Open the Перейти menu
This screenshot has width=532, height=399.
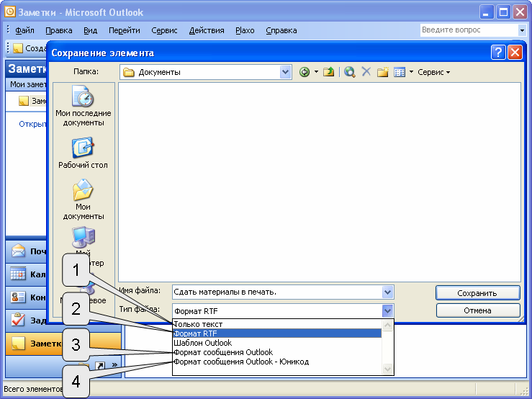pyautogui.click(x=124, y=30)
